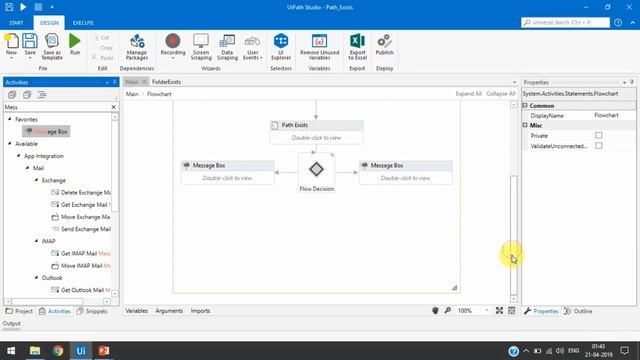Collapse App Integration node
Image resolution: width=640 pixels, height=360 pixels.
18,156
